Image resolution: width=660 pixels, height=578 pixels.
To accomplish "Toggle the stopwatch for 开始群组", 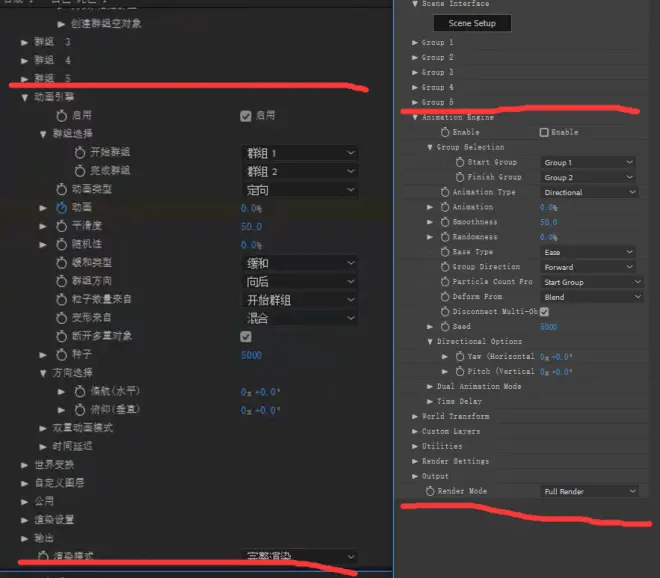I will tap(80, 152).
